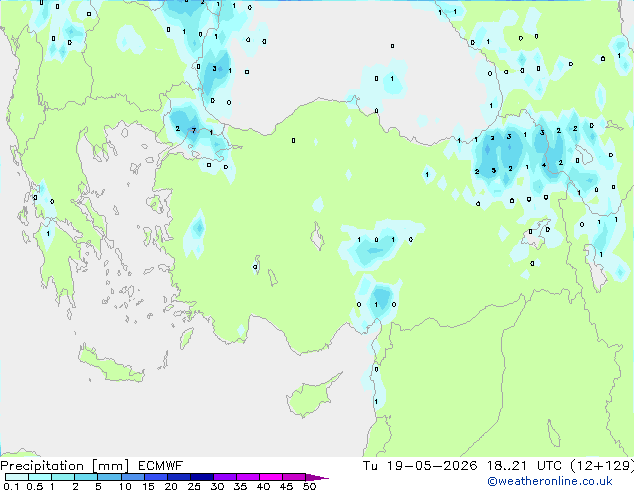Select the Precipitation [mm] title text

65,466
